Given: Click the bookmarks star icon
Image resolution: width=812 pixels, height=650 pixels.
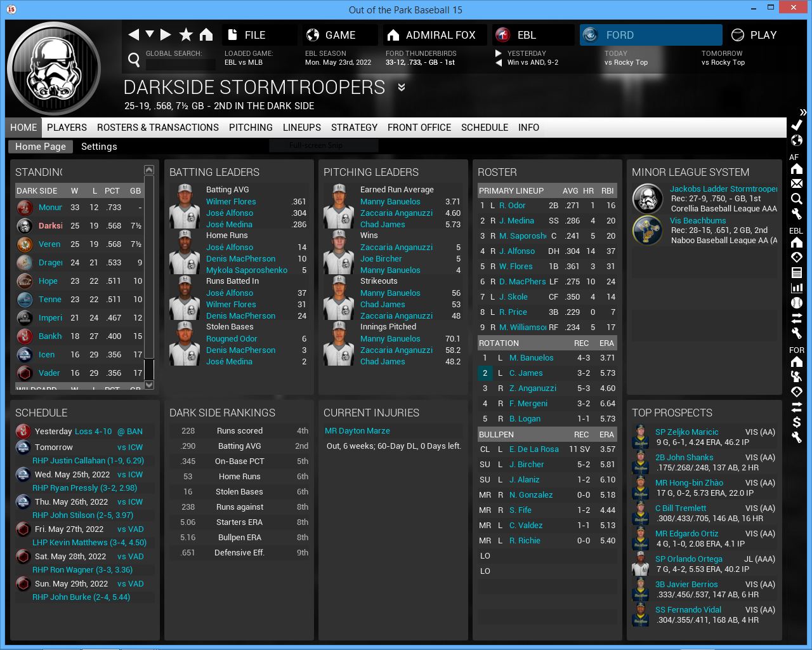Looking at the screenshot, I should coord(186,35).
